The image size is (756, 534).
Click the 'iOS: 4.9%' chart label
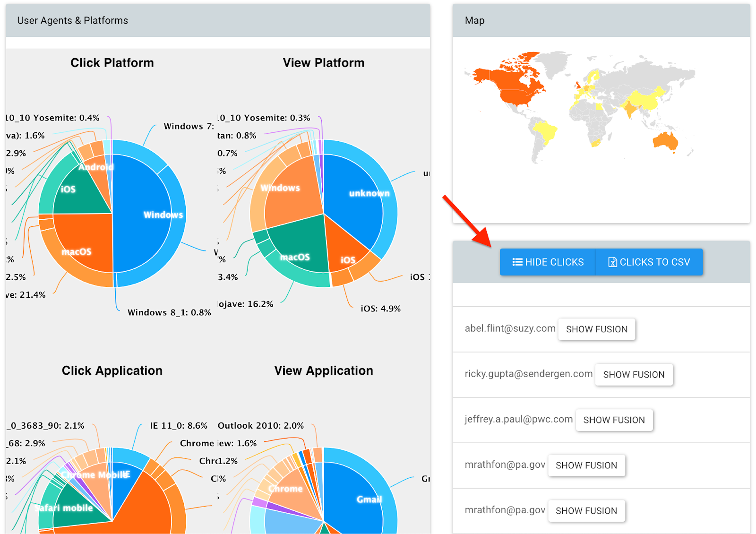[381, 309]
